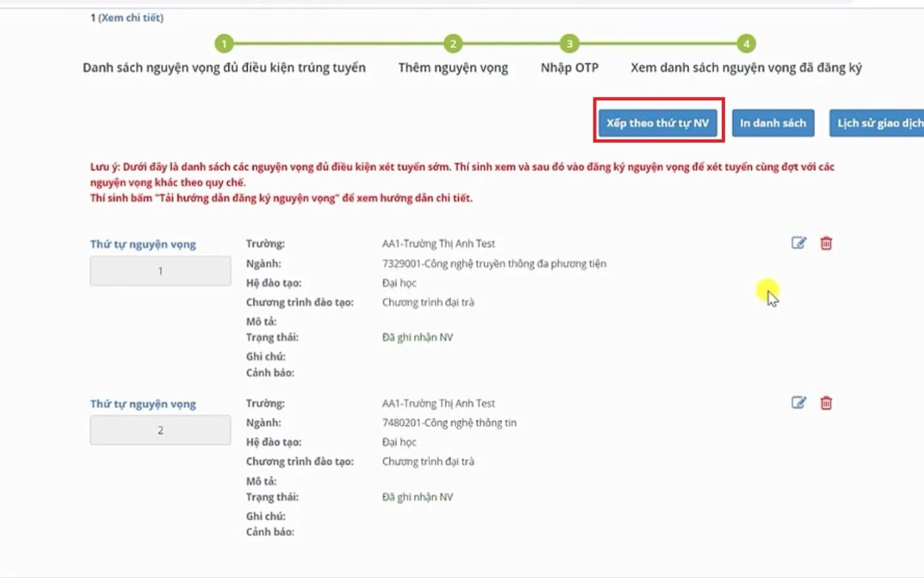Screen dimensions: 924x578
Task: Click first 'Thứ tự nguyện vọng' heading
Action: 143,244
